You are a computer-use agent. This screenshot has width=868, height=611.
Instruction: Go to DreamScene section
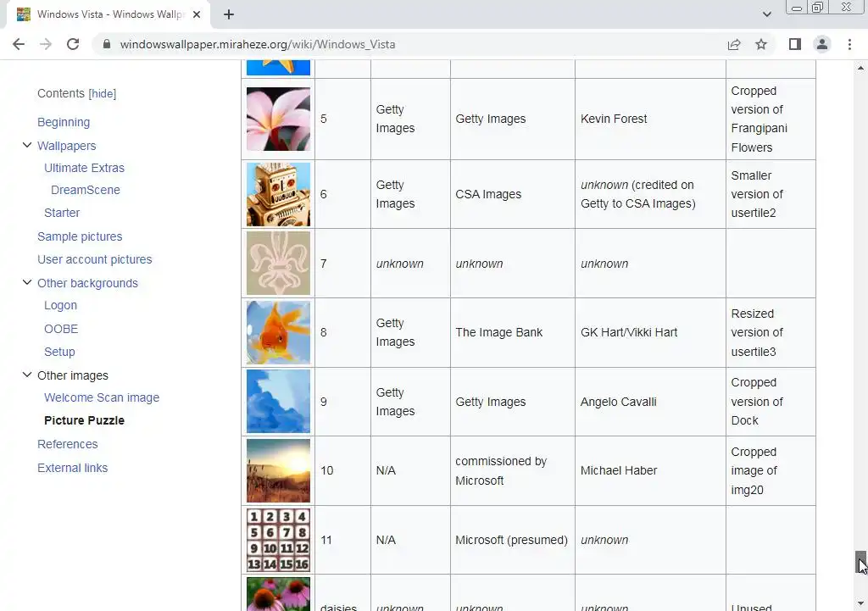point(86,190)
